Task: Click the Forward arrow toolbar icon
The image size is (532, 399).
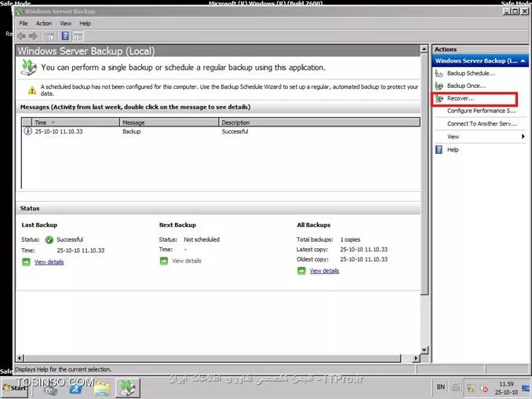Action: coord(33,36)
